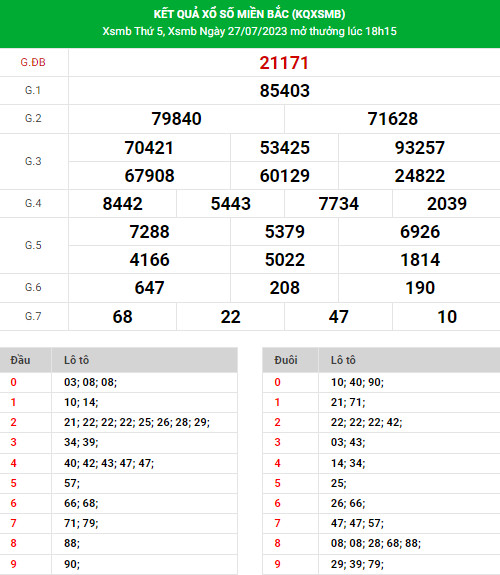Select the G.4 number 8442
Viewport: 500px width, 575px height.
coord(123,204)
